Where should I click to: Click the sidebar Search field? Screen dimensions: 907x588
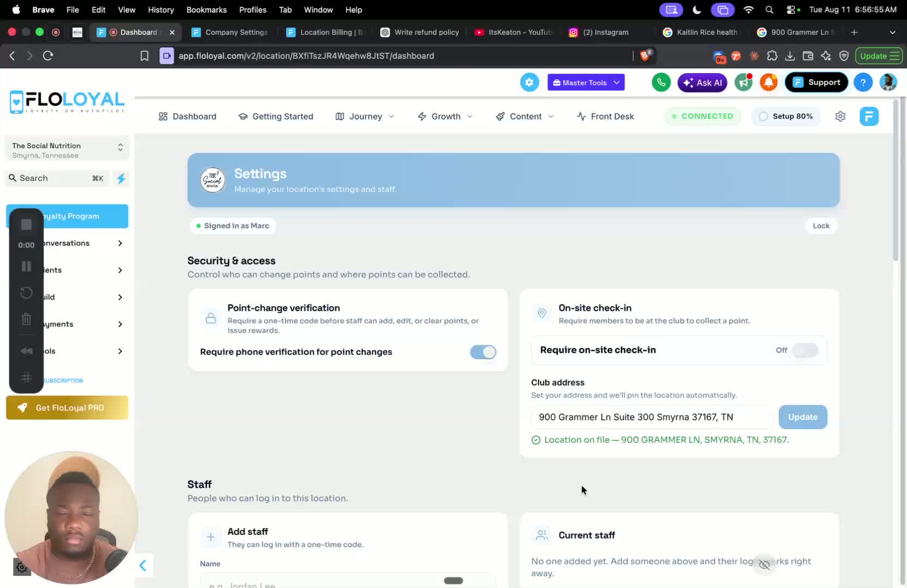57,178
